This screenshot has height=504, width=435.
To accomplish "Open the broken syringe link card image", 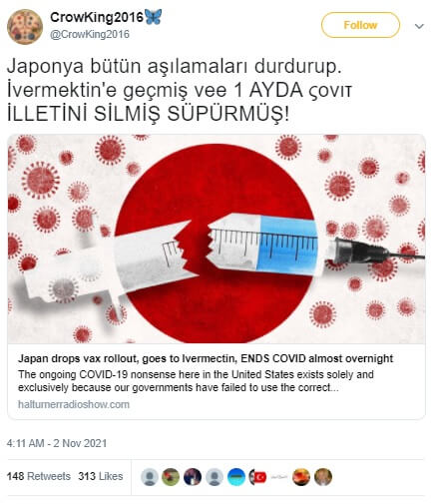I will [217, 239].
